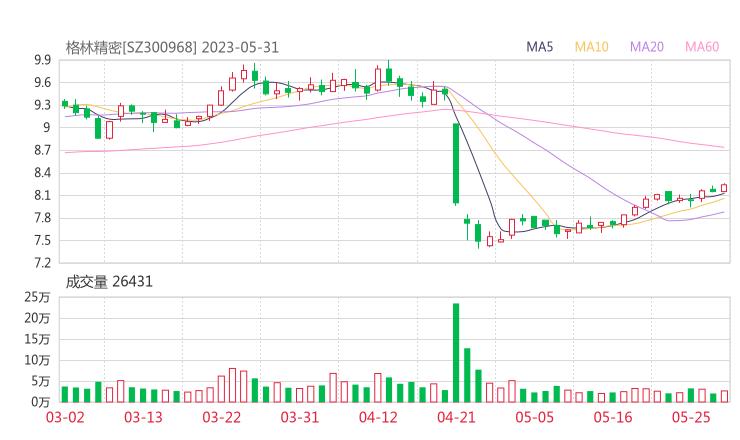Click the tall green 04-21 crash candlestick
The height and width of the screenshot is (440, 740).
coord(456,163)
